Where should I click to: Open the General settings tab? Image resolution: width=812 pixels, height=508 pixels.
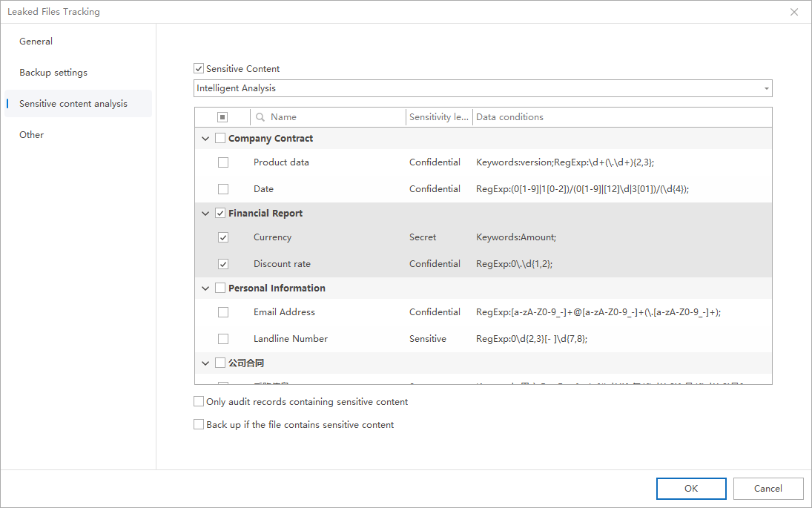(36, 42)
